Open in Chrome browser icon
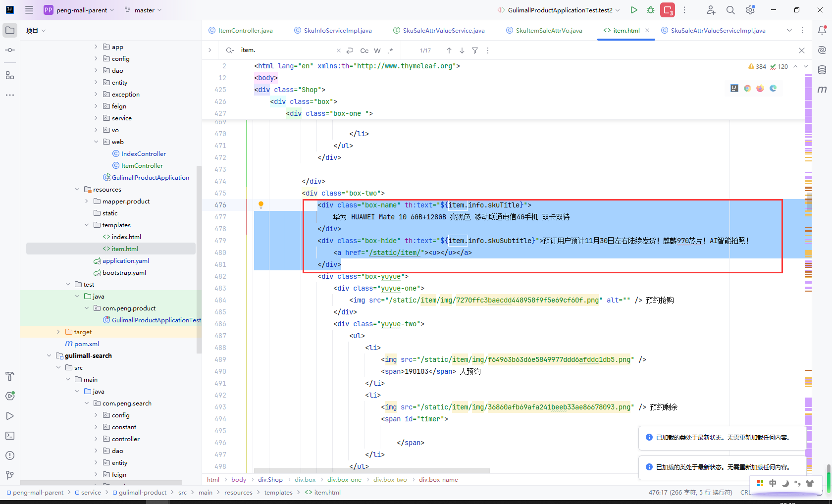The image size is (832, 504). pos(747,88)
